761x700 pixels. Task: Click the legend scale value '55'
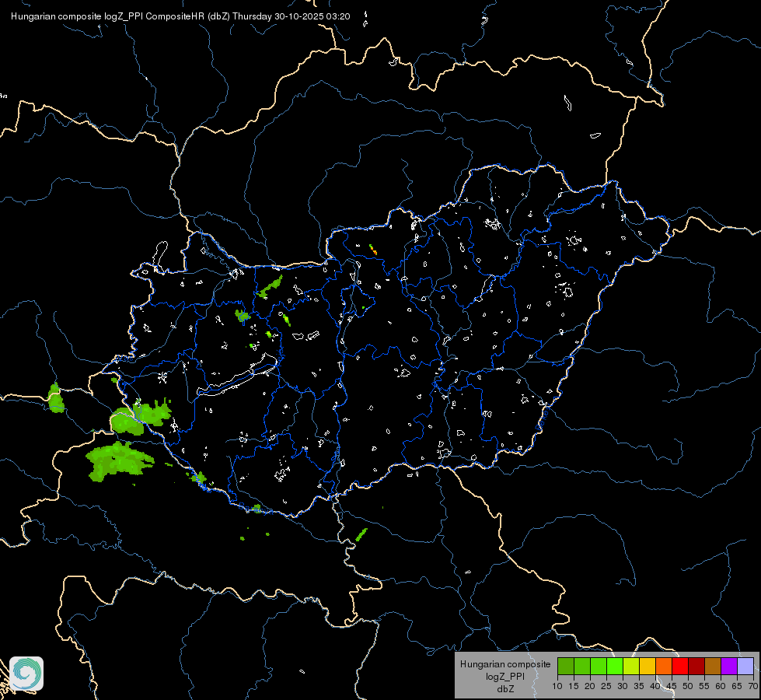tap(704, 687)
